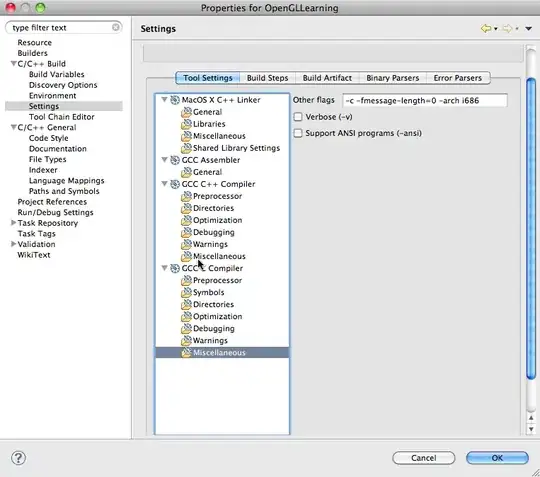The image size is (540, 477).
Task: Select the GCC Assembler tool icon
Action: coord(175,160)
